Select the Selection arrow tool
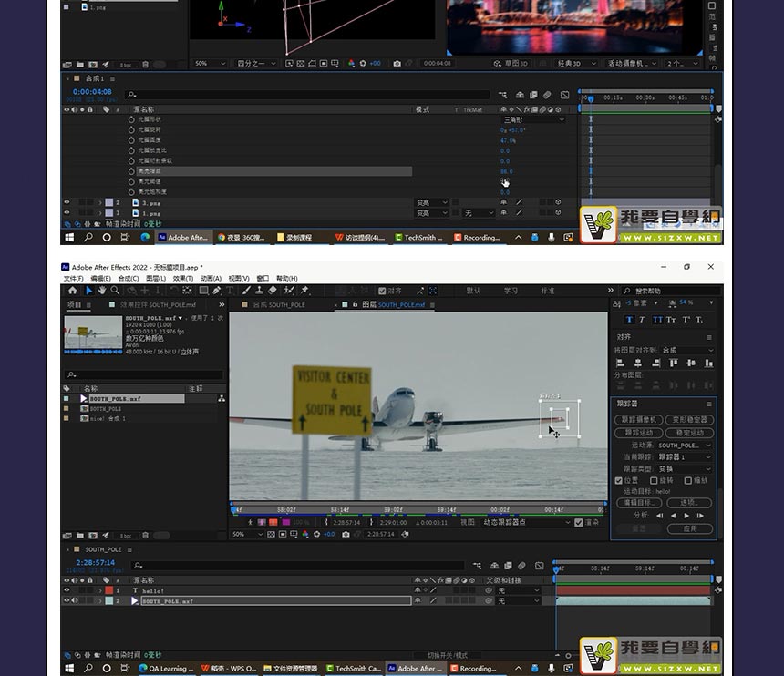Viewport: 784px width, 676px height. (x=89, y=291)
